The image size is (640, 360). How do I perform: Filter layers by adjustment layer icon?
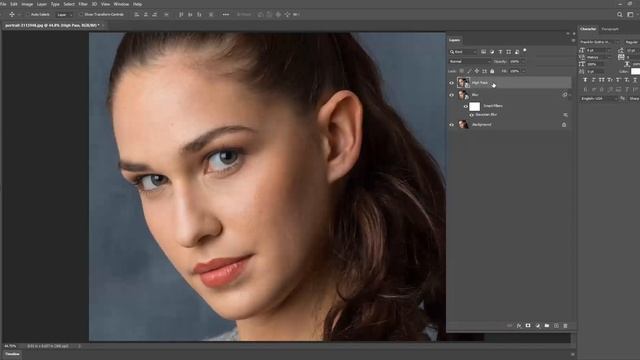(492, 52)
